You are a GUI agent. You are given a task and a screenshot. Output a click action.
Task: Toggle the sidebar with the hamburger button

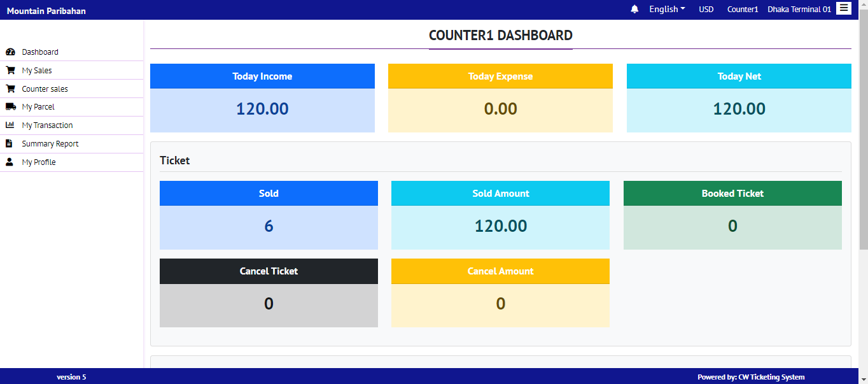tap(843, 8)
